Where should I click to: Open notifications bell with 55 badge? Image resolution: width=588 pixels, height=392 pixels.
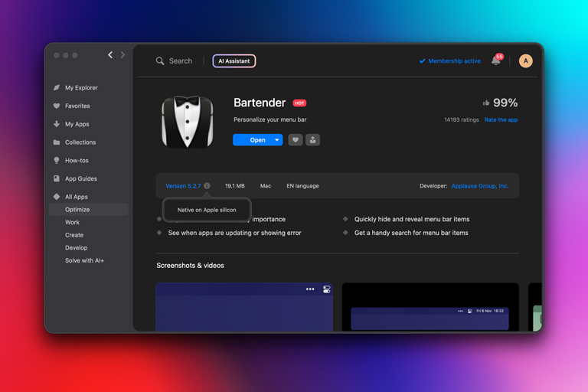click(x=496, y=60)
